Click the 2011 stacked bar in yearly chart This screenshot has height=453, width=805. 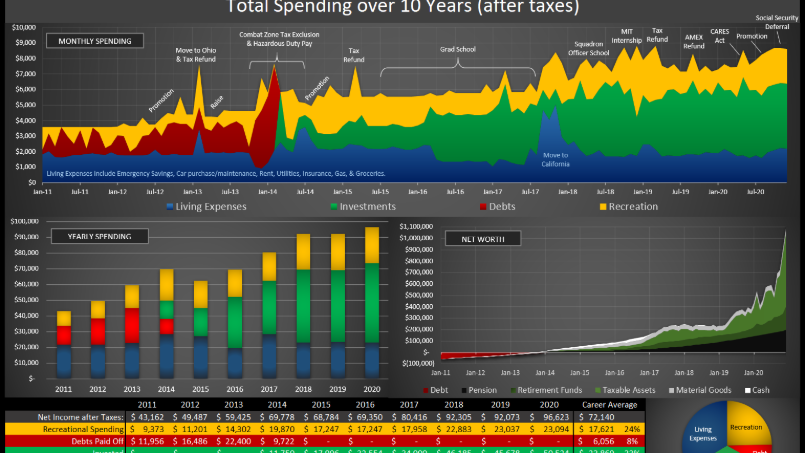64,345
